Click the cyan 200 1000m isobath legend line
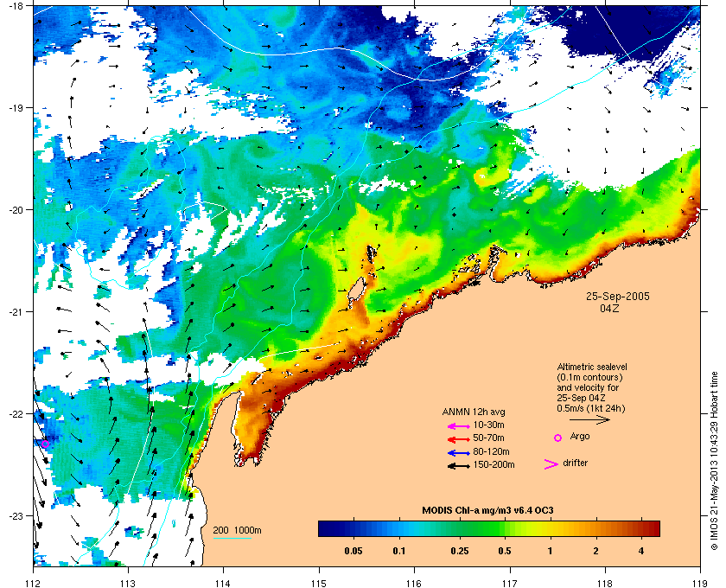726x588 pixels. pos(232,538)
